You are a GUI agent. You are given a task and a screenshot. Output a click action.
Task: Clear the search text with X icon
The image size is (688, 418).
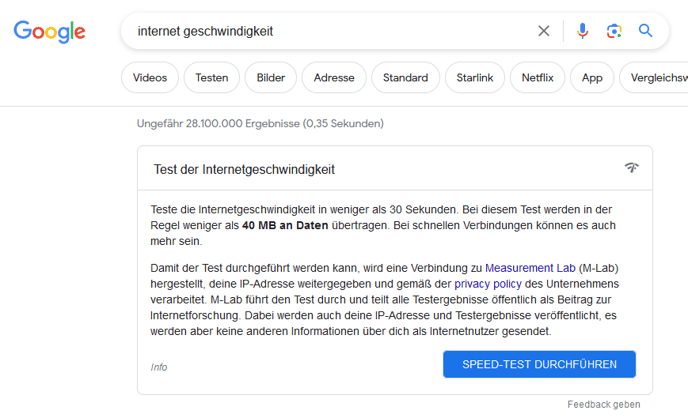pyautogui.click(x=544, y=31)
